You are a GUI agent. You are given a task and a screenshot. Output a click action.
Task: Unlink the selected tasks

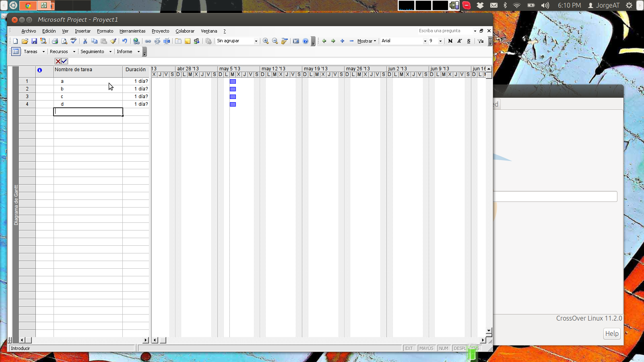tap(157, 41)
